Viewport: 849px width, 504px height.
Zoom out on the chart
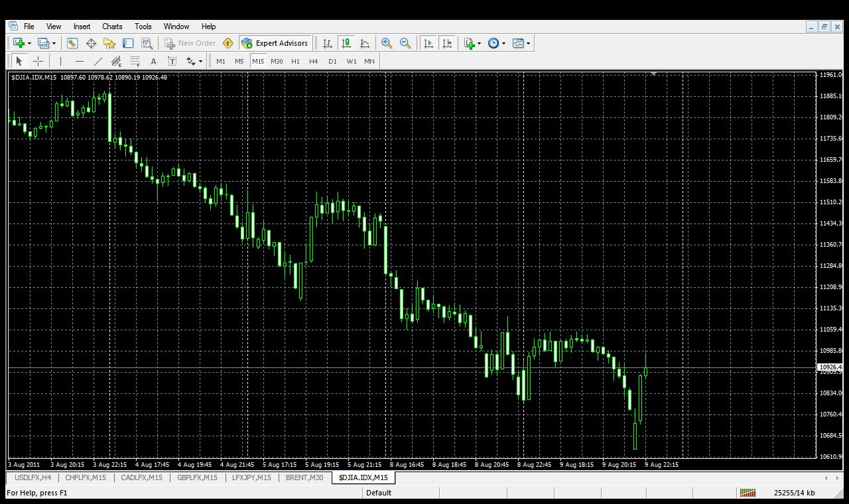[x=405, y=43]
